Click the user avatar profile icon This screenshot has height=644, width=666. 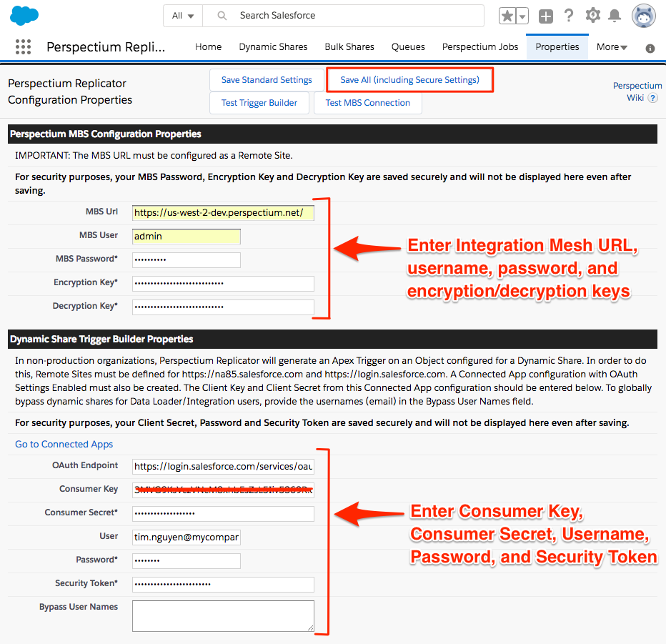(643, 16)
